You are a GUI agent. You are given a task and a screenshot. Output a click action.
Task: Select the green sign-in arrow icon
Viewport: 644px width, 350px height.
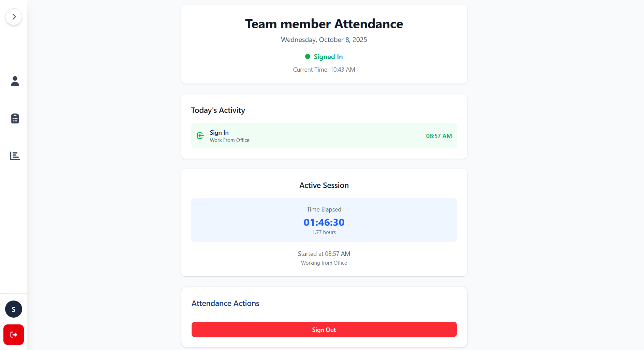200,135
